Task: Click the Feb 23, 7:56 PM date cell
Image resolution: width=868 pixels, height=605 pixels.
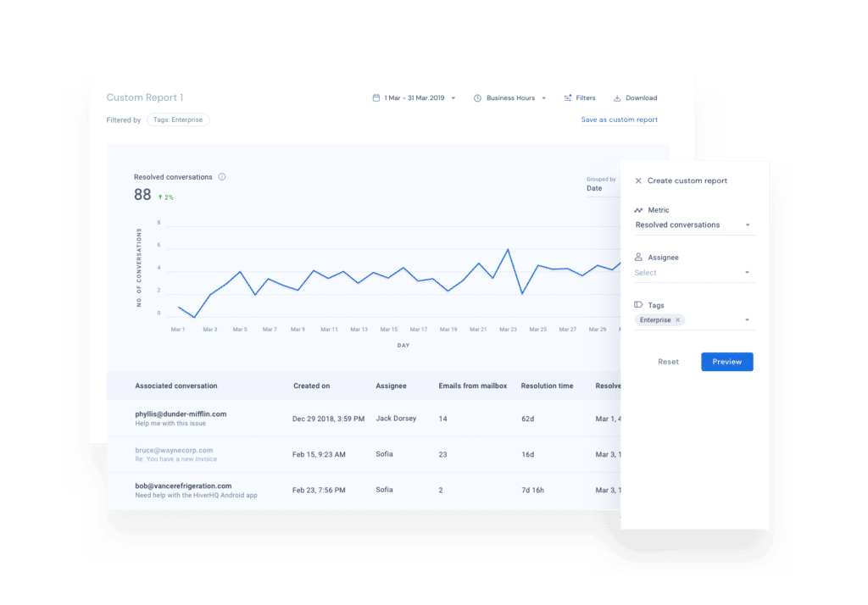Action: pos(319,490)
